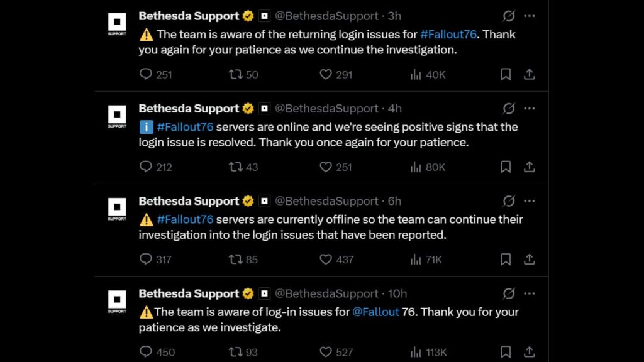The height and width of the screenshot is (362, 644).
Task: Bookmark the servers currently offline tweet
Action: click(506, 259)
